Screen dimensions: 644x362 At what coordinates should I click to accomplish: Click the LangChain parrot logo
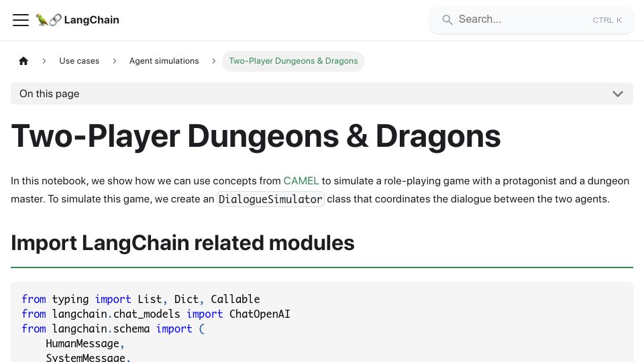(x=48, y=19)
